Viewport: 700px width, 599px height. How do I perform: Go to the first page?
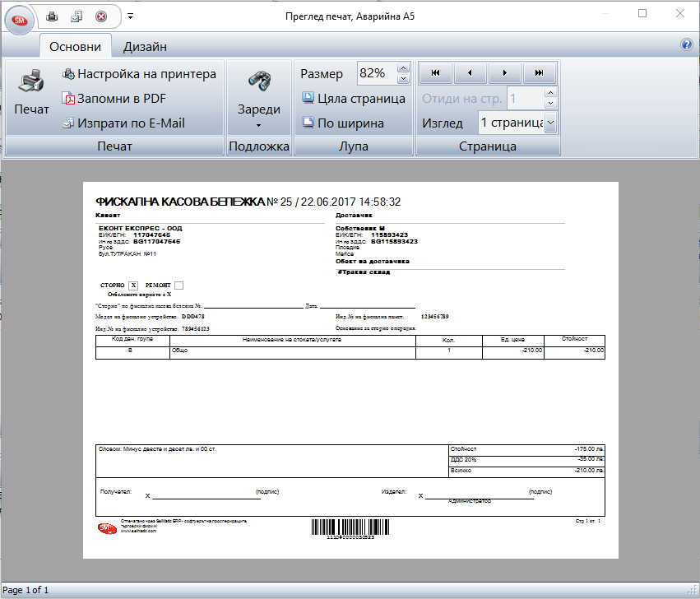pos(435,72)
